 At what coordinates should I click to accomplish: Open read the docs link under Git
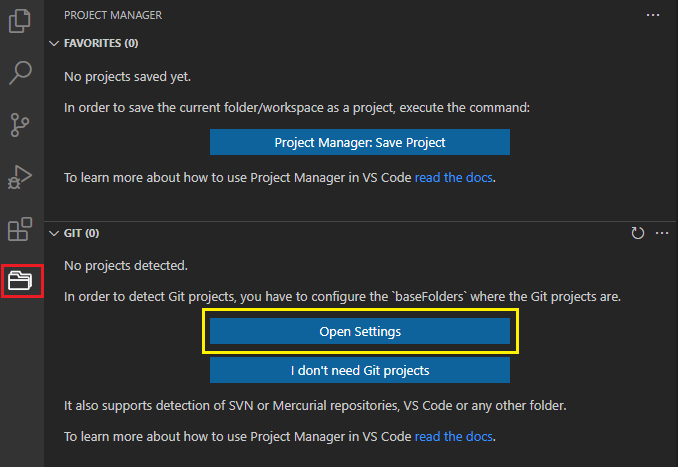tap(454, 437)
